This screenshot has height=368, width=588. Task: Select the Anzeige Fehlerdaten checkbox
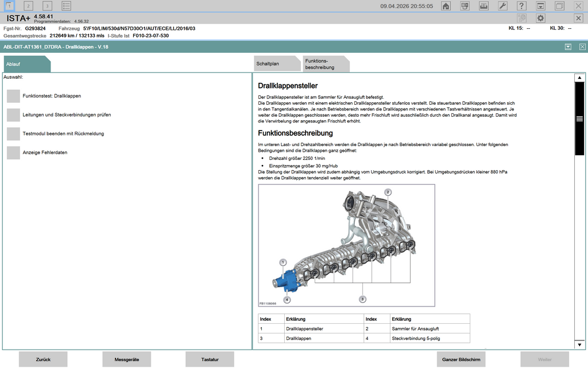(13, 153)
